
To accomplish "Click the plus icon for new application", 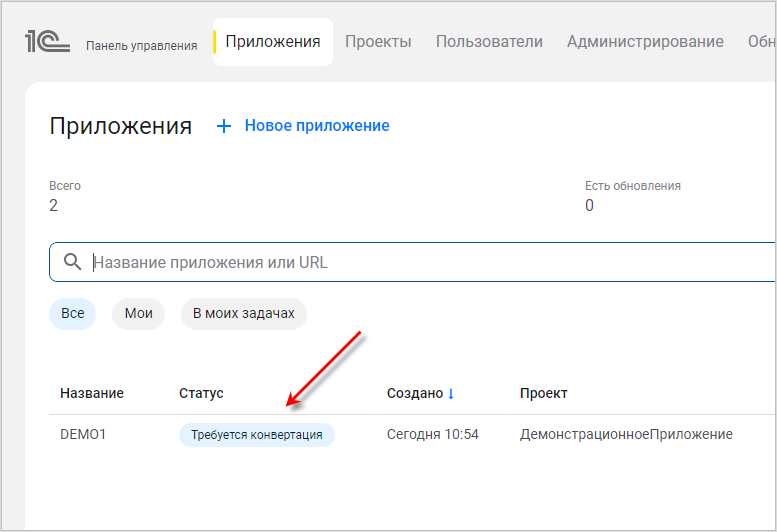I will [x=224, y=126].
